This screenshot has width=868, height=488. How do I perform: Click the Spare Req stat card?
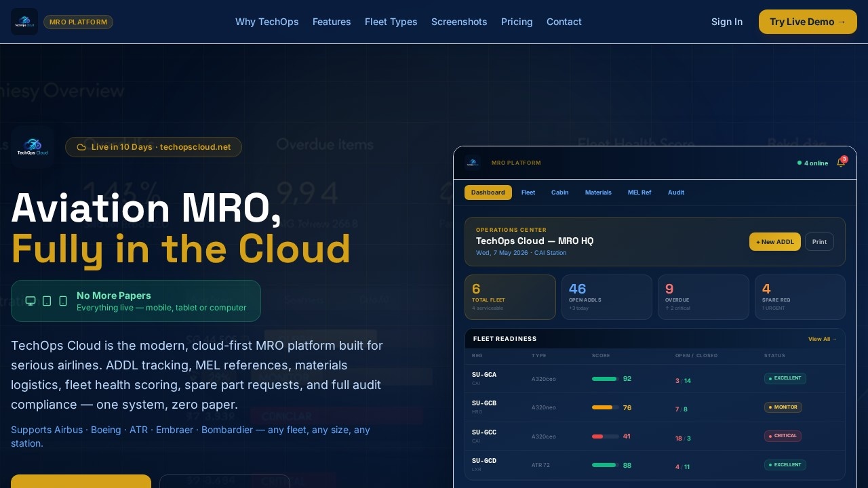800,297
